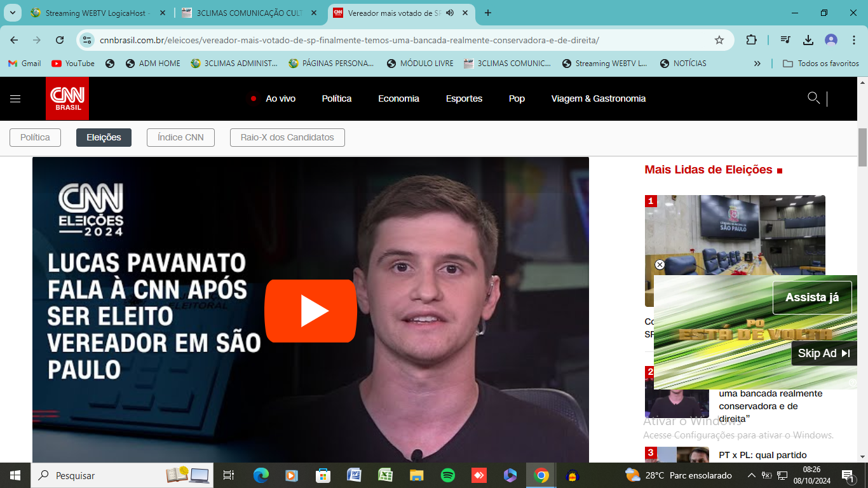Close the 3CLIMAS COMUNICAÇÃO tab

coord(314,13)
